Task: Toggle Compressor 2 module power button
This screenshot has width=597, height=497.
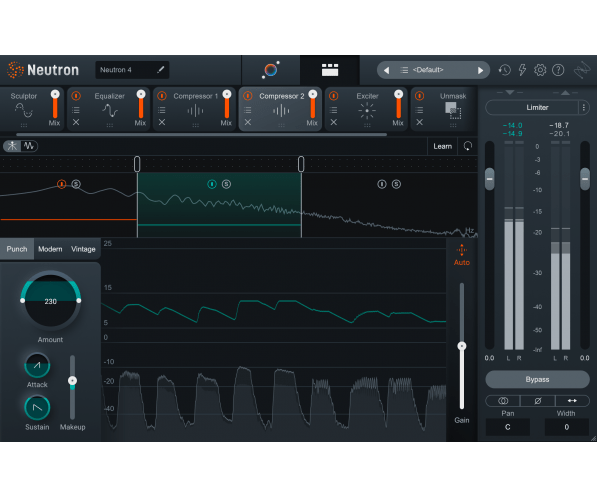Action: pyautogui.click(x=247, y=96)
